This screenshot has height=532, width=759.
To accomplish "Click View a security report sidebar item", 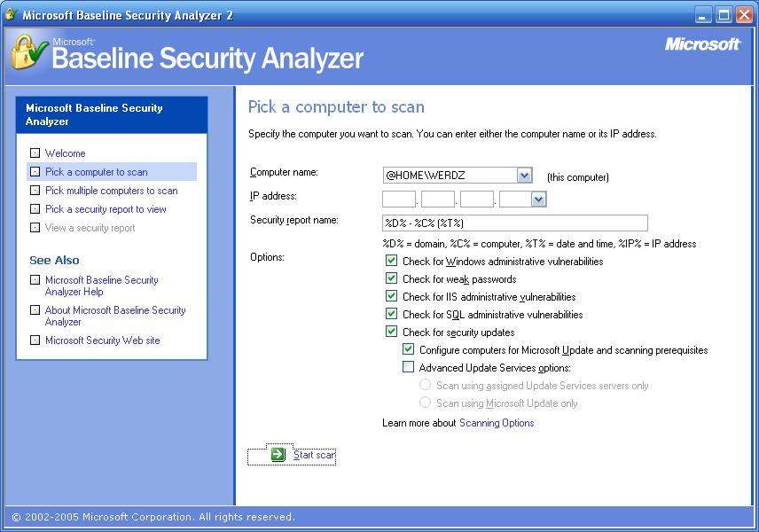I will pyautogui.click(x=90, y=228).
